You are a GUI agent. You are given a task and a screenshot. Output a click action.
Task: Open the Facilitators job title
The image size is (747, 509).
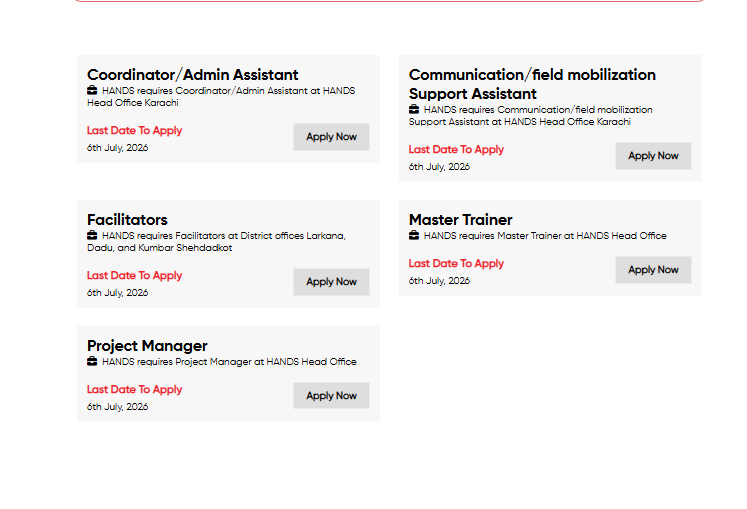click(127, 220)
